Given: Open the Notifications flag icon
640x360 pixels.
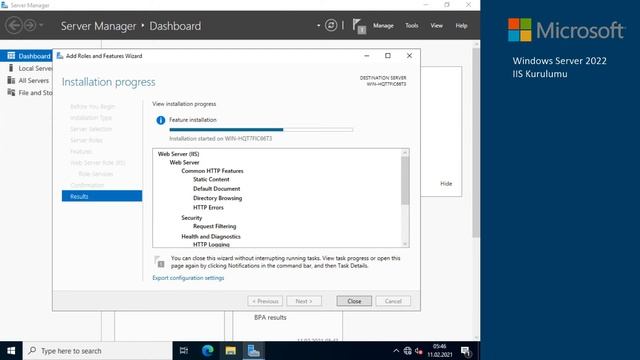Looking at the screenshot, I should click(x=359, y=26).
